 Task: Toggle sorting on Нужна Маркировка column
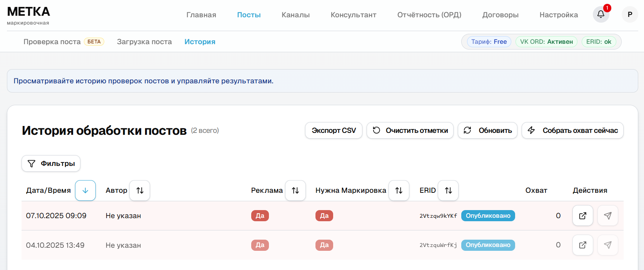point(399,190)
